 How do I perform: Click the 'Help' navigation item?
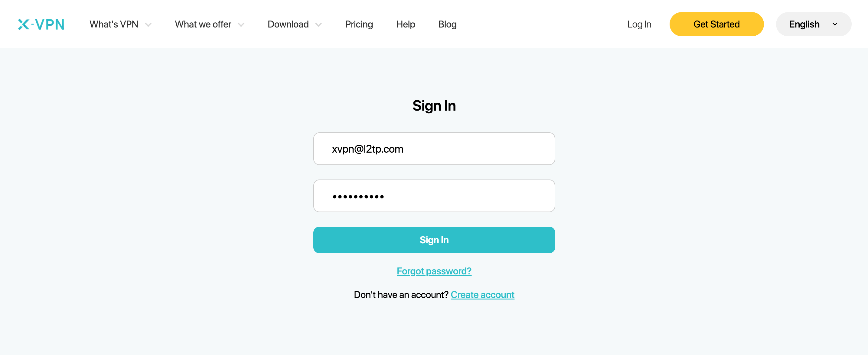406,24
